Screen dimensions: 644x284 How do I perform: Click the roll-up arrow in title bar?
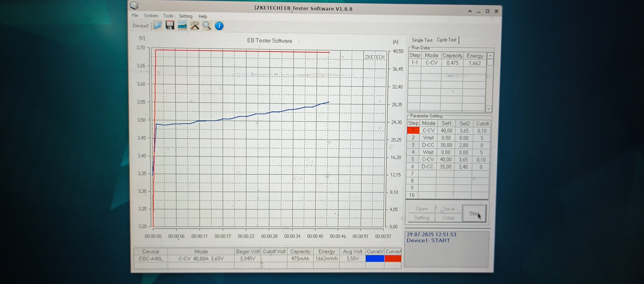point(470,11)
